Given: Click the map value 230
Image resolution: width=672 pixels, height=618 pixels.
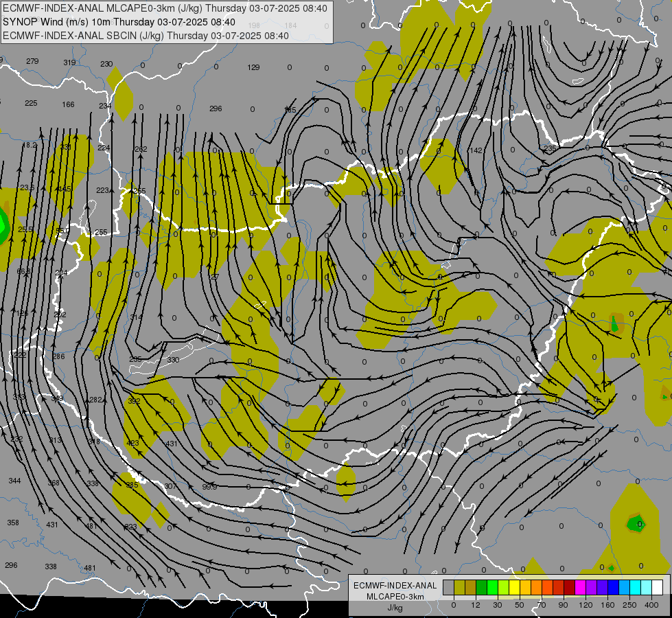Looking at the screenshot, I should pos(106,64).
